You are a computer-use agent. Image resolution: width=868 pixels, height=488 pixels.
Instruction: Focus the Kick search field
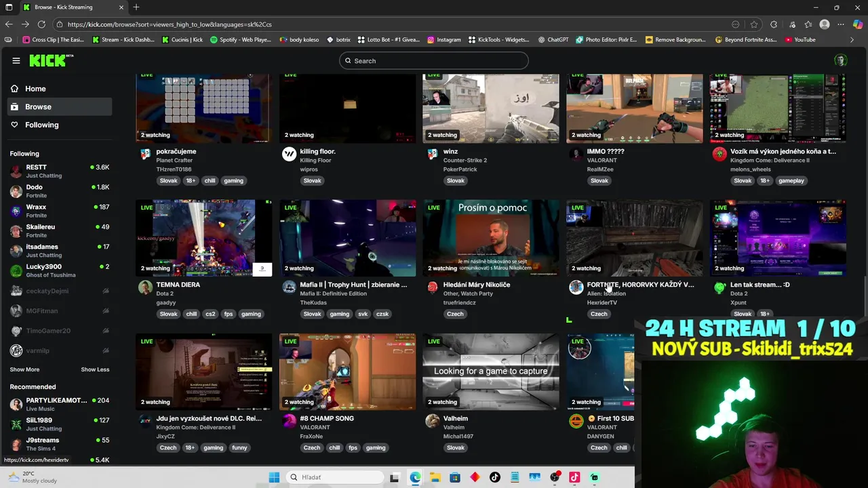[x=434, y=61]
